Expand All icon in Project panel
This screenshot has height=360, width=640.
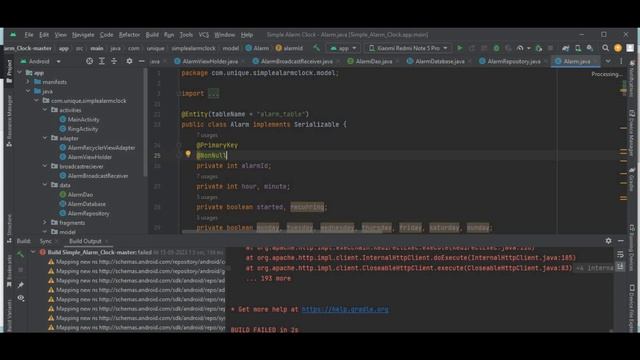coord(102,61)
